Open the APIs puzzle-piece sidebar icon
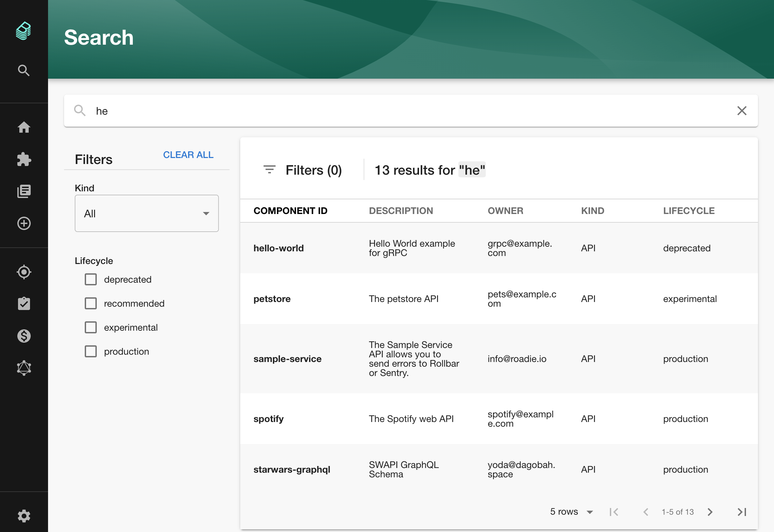Viewport: 774px width, 532px height. pyautogui.click(x=24, y=159)
